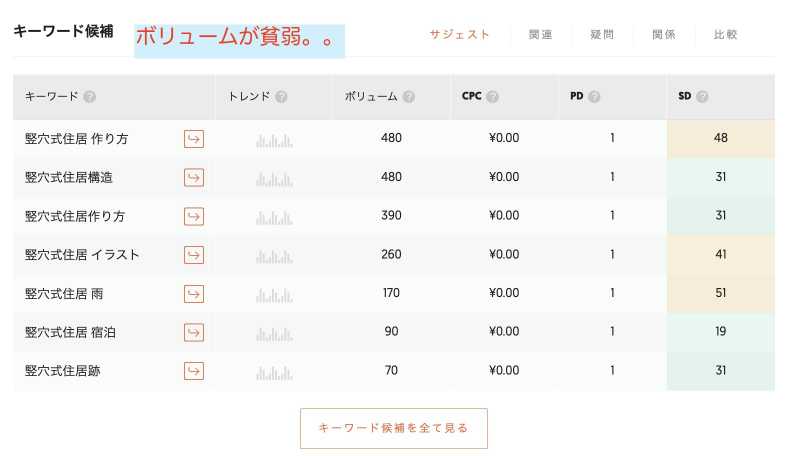
Task: Click arrow icon beside 竪穴式住居 作り方
Action: pos(194,138)
